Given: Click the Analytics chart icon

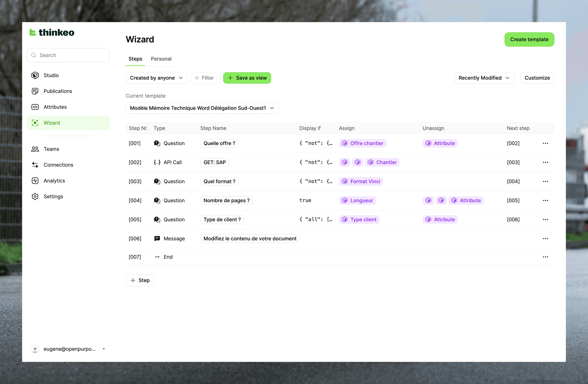Looking at the screenshot, I should (35, 180).
